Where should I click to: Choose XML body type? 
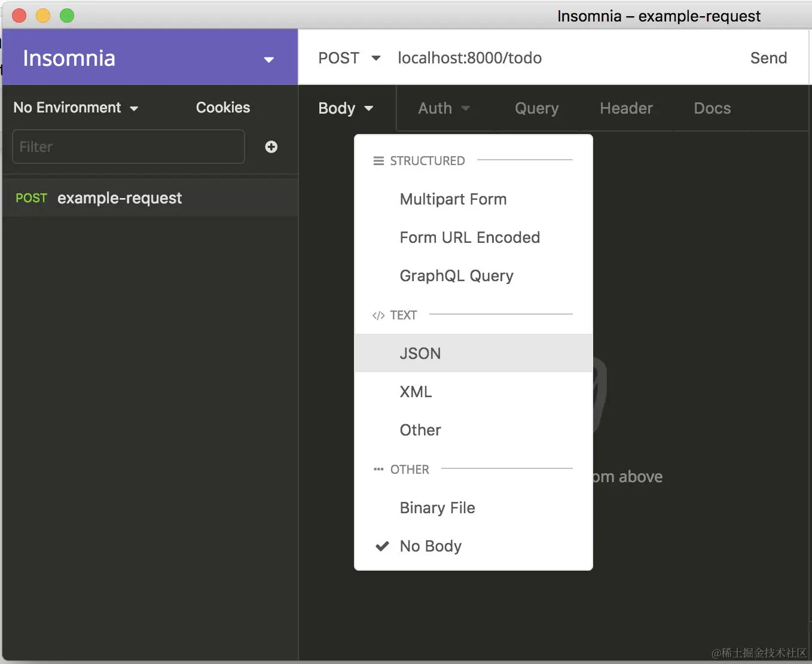pos(416,392)
